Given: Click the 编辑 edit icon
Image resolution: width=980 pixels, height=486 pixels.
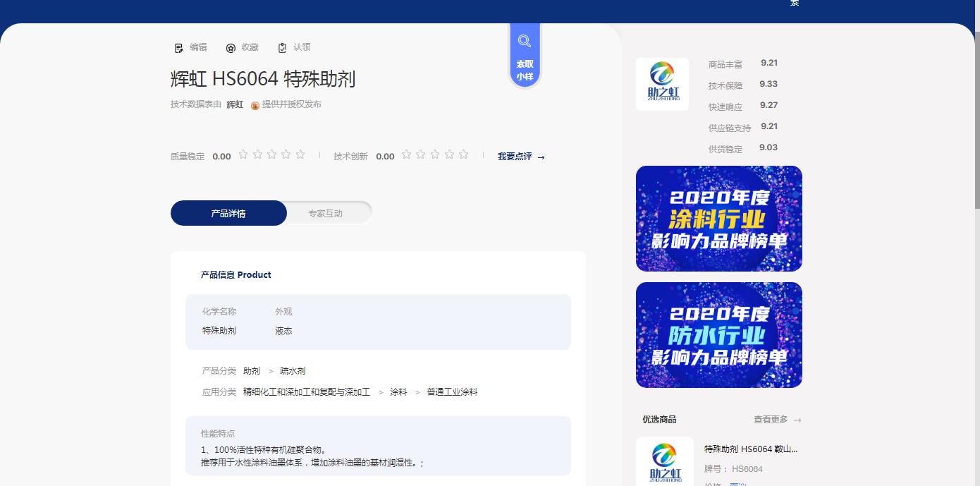Looking at the screenshot, I should click(x=178, y=48).
